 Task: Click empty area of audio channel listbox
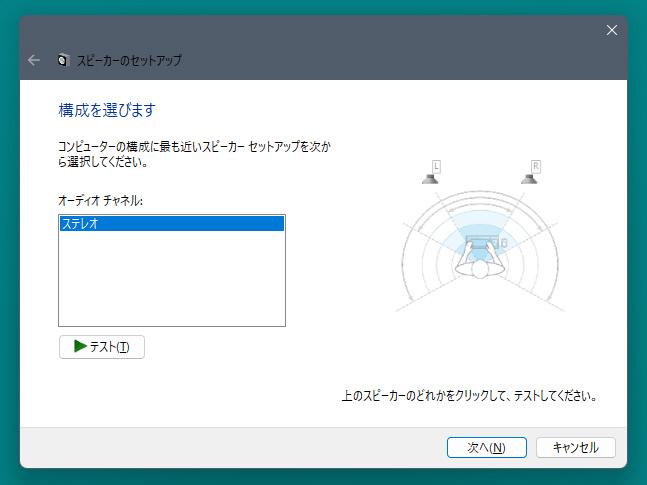[x=172, y=279]
